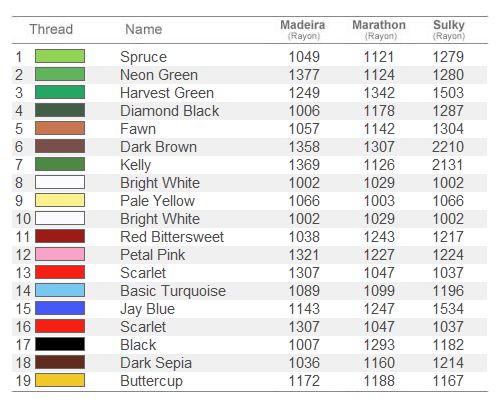Viewport: 500px width, 402px height.
Task: Select the Petal Pink color swatch
Action: [x=60, y=254]
